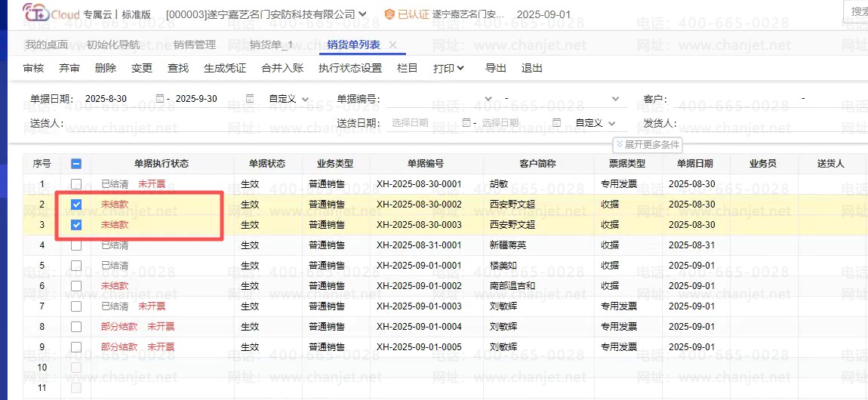Open the company name dropdown

[x=363, y=14]
